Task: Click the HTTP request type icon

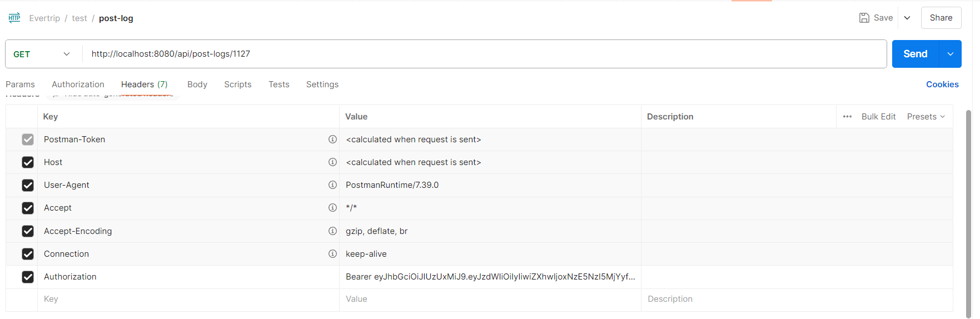Action: [14, 18]
